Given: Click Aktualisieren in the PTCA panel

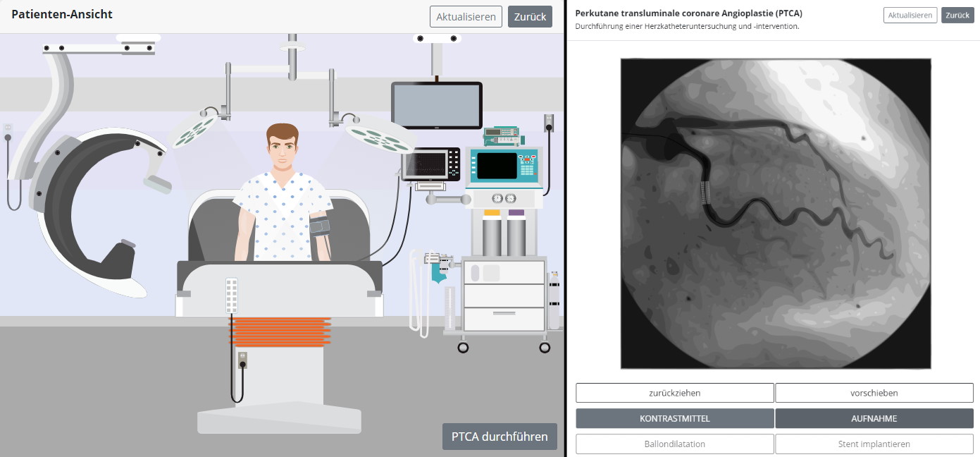Looking at the screenshot, I should 910,15.
